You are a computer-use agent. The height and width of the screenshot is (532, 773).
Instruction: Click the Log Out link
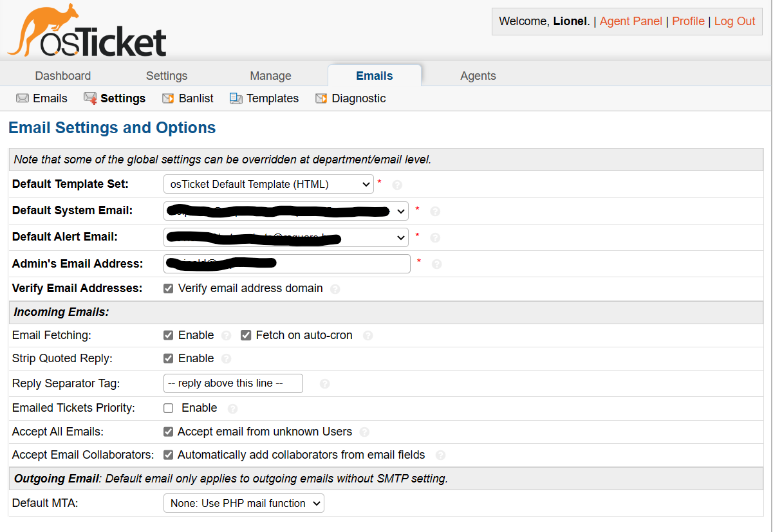pos(734,21)
